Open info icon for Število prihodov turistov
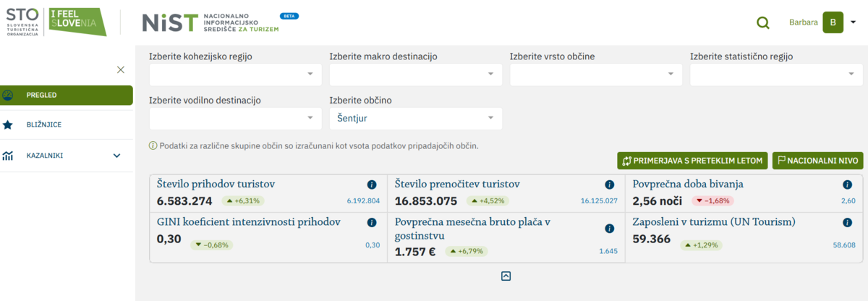Screen dimensions: 868x301 [x=372, y=185]
